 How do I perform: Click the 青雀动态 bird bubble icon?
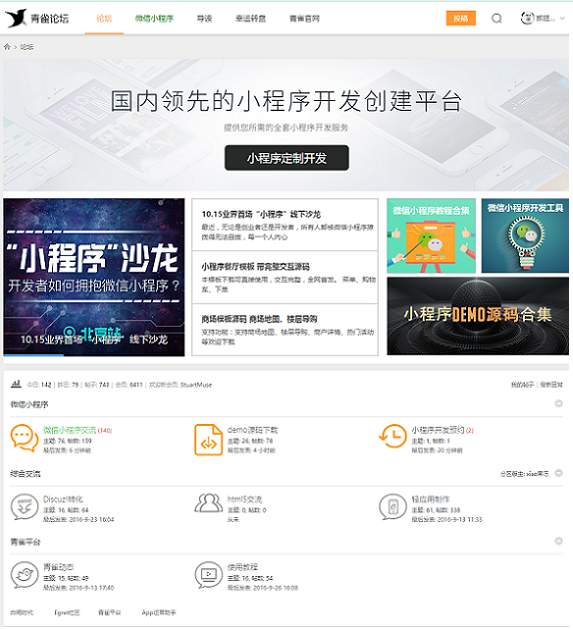[x=24, y=575]
